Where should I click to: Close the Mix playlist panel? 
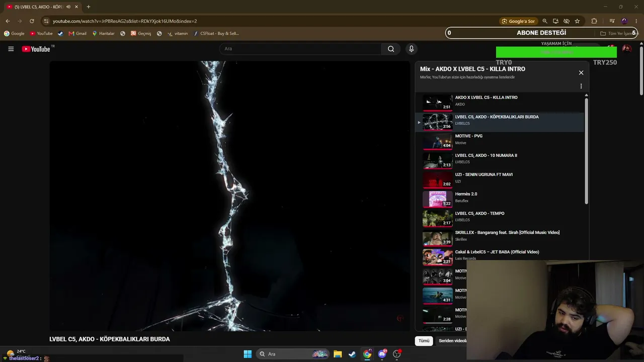(581, 72)
